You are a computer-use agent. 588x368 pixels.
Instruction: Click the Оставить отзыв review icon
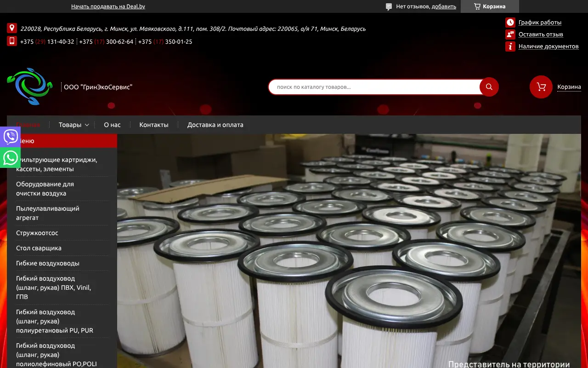[510, 34]
